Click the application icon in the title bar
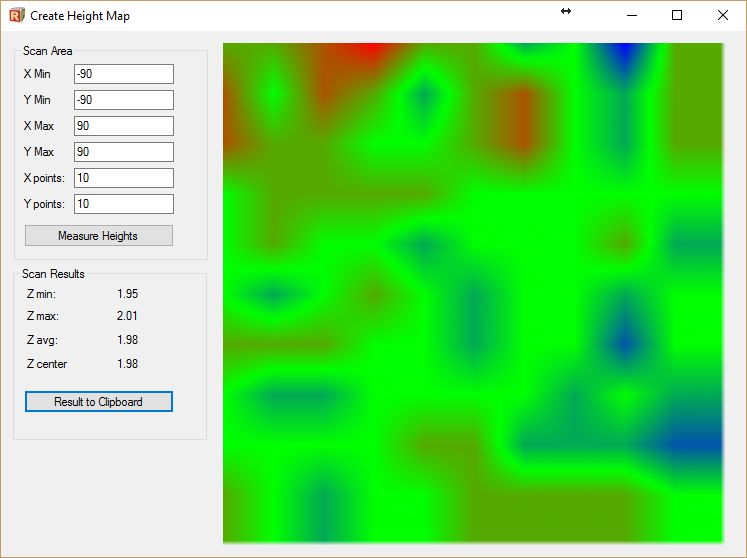Viewport: 747px width, 558px height. [16, 15]
